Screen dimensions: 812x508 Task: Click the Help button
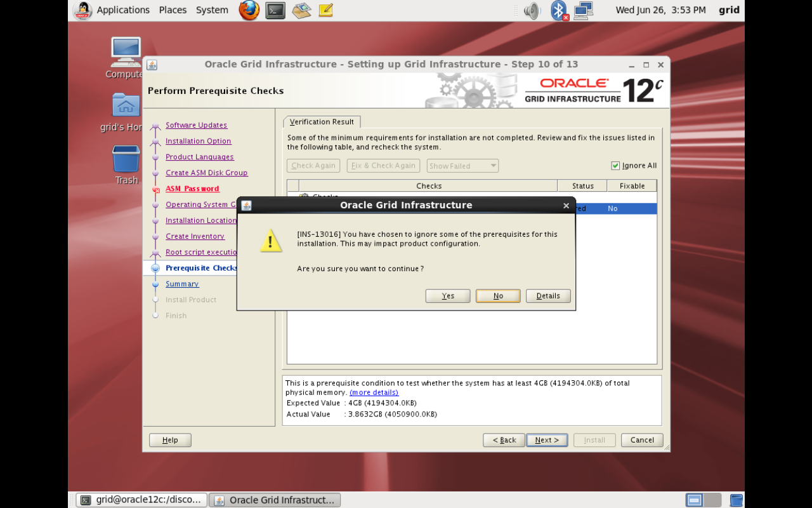[170, 440]
